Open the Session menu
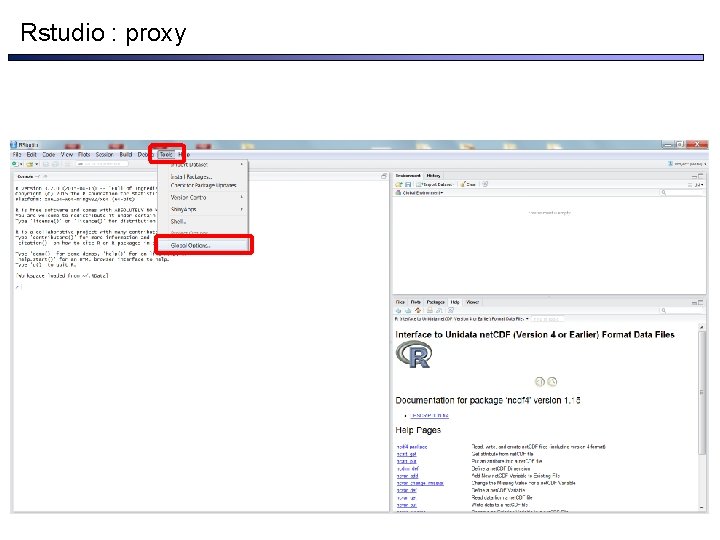The image size is (720, 540). pos(104,155)
